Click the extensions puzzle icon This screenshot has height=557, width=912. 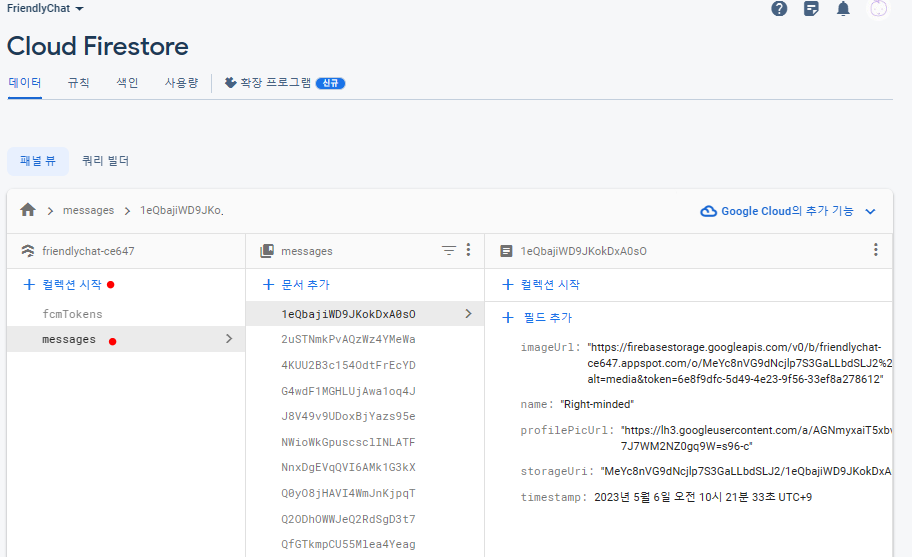tap(230, 83)
